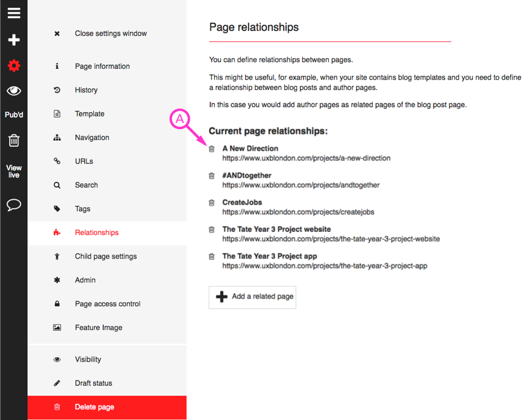This screenshot has height=420, width=532.
Task: Click the Admin asterisk icon
Action: tap(57, 280)
